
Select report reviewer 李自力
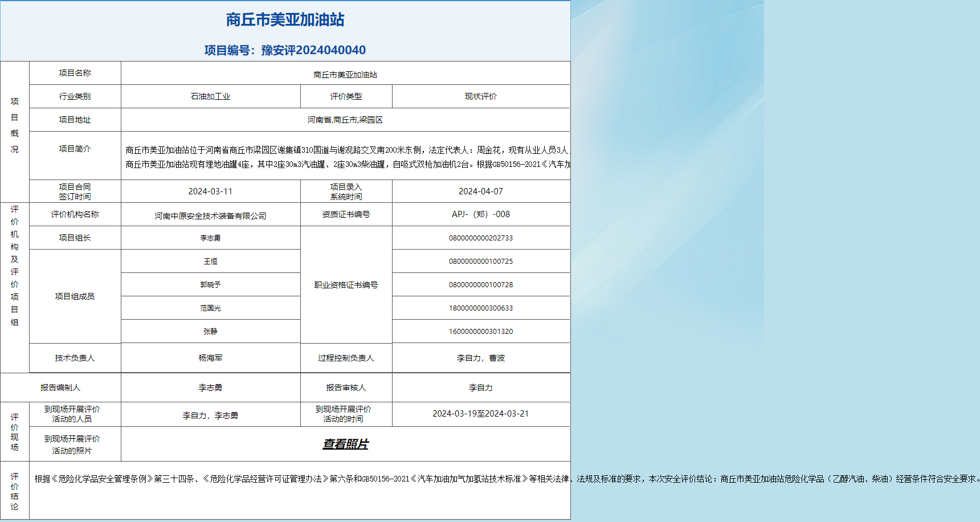pos(481,388)
